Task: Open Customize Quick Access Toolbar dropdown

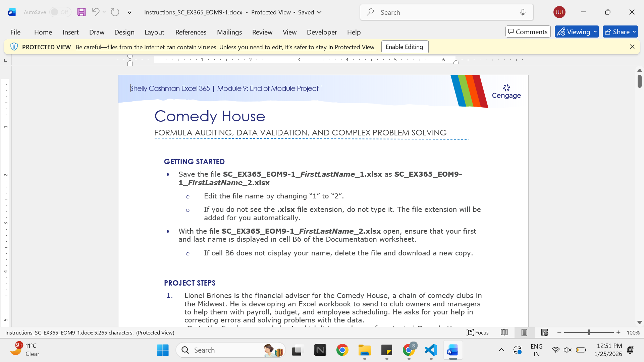Action: [129, 12]
